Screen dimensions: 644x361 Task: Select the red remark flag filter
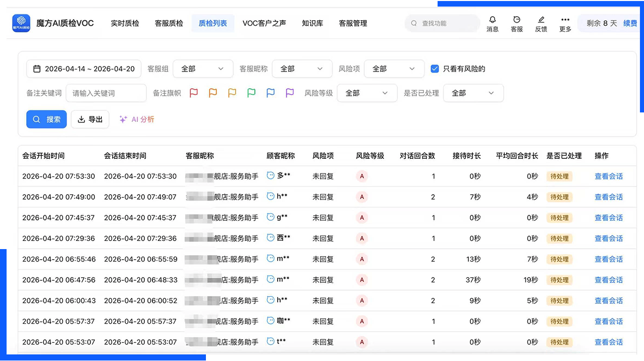[193, 93]
